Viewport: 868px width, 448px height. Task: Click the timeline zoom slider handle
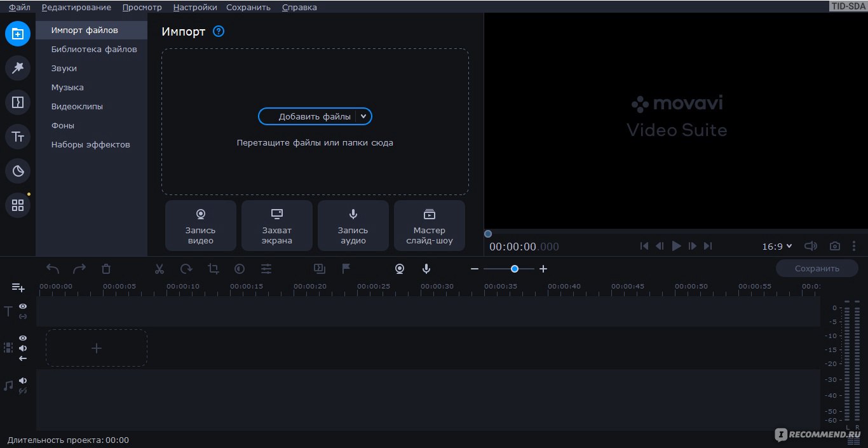[515, 269]
